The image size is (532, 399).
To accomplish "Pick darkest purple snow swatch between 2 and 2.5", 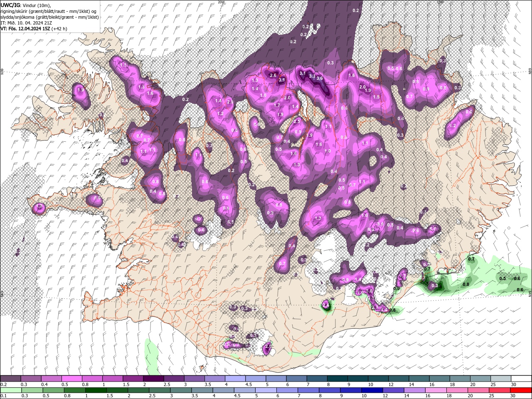I will point(153,379).
